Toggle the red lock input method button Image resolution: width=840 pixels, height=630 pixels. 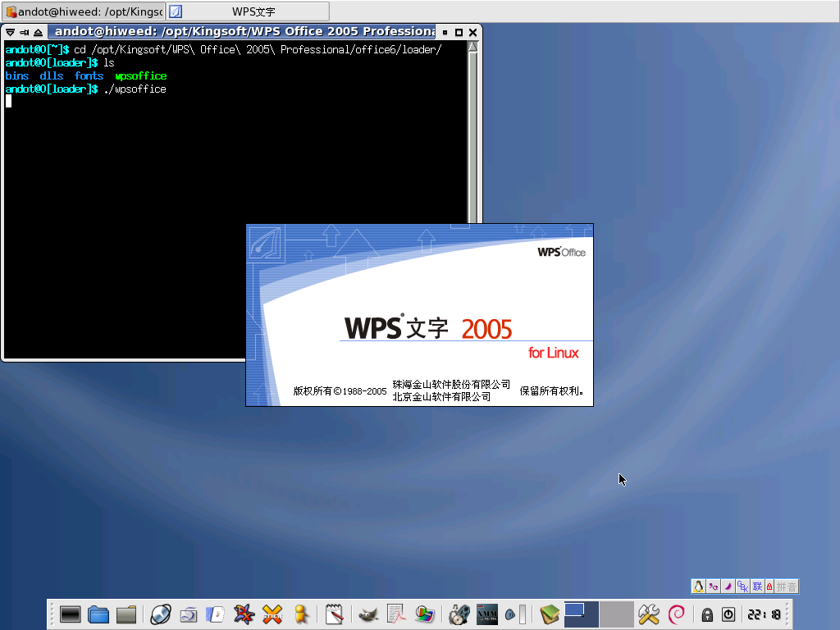[x=769, y=587]
